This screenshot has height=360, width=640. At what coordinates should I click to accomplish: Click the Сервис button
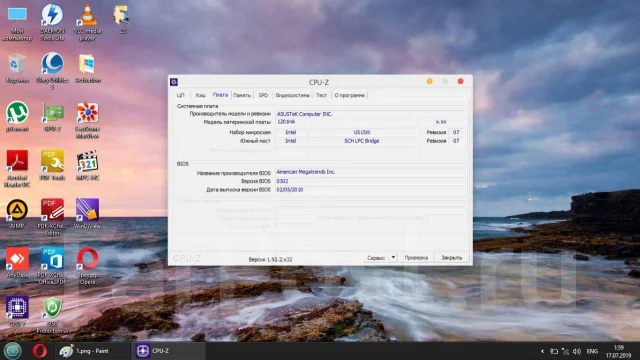click(x=376, y=258)
